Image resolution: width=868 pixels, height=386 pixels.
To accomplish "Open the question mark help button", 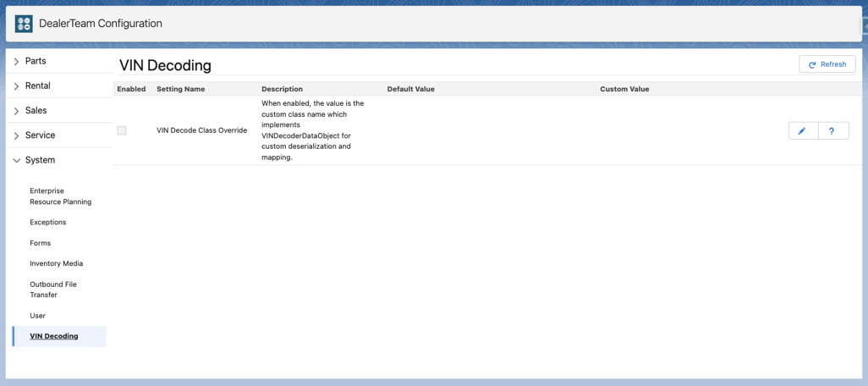I will click(x=833, y=130).
